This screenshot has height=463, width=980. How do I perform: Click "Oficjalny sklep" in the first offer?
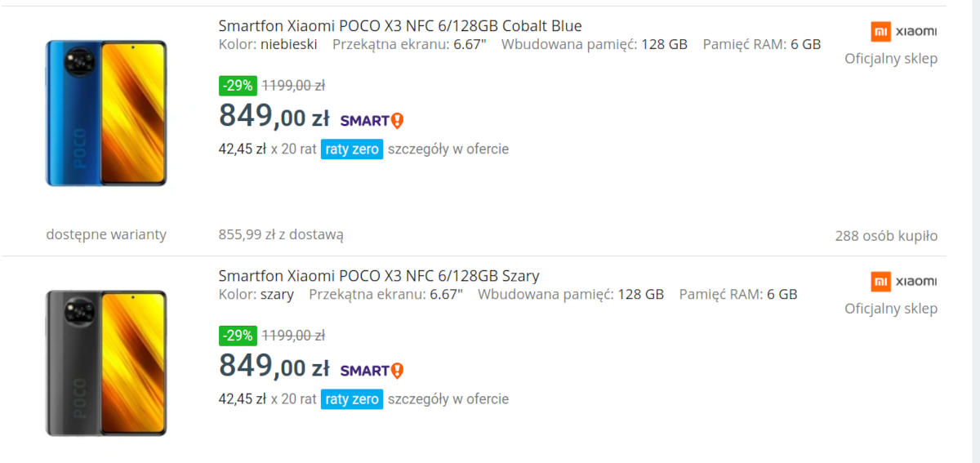(891, 59)
